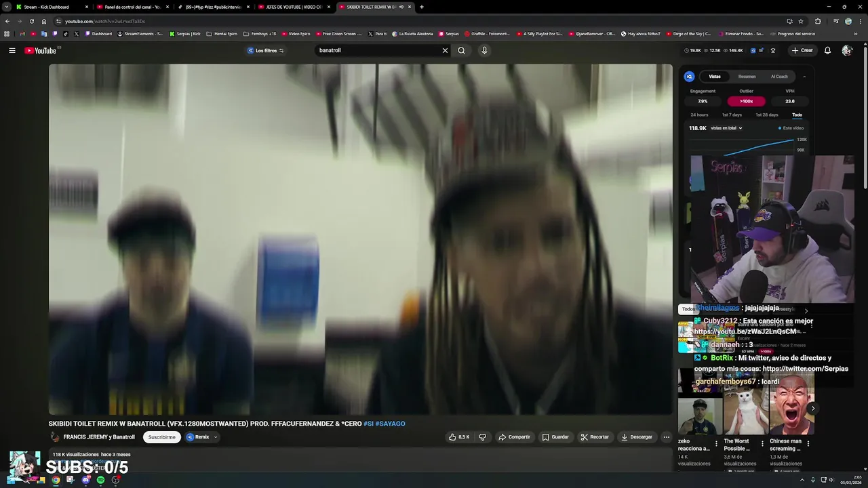
Task: Switch to the Vistas tab in stats panel
Action: 715,77
